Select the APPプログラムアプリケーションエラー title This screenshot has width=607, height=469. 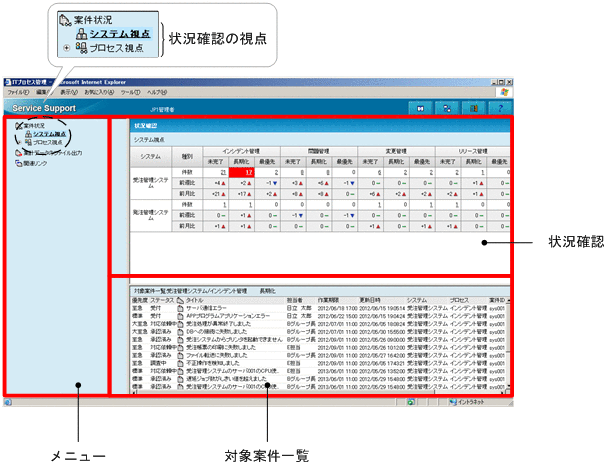(x=228, y=316)
